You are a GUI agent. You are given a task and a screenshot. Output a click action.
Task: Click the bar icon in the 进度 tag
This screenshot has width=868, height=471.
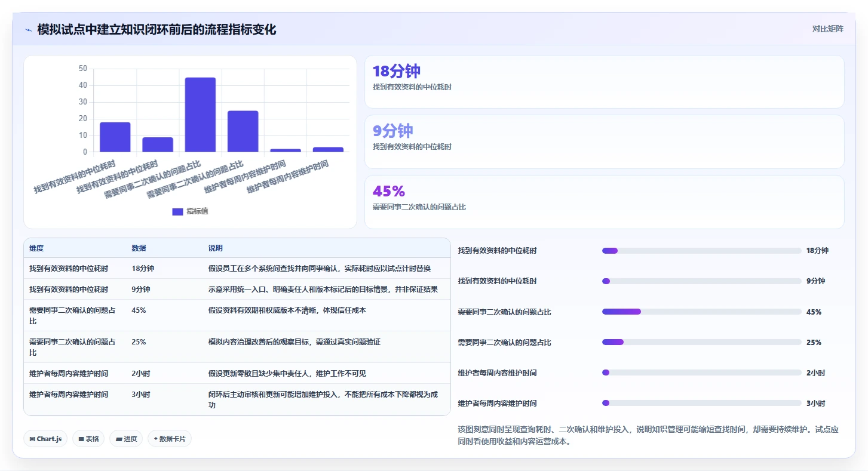coord(119,439)
